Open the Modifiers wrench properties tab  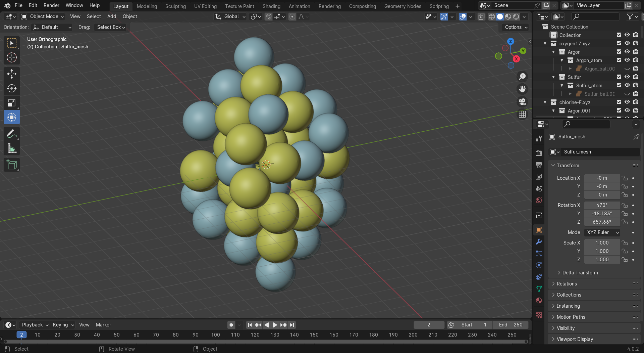[539, 242]
